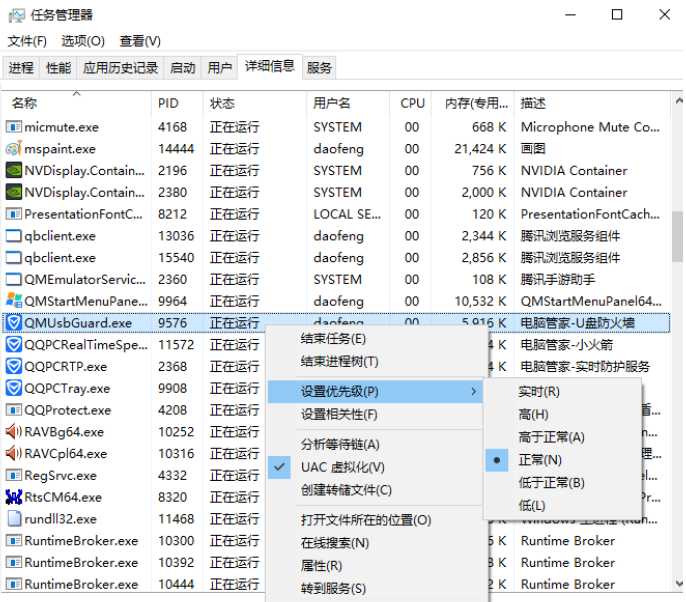Switch to the 进程 tab
The width and height of the screenshot is (686, 602).
(21, 68)
